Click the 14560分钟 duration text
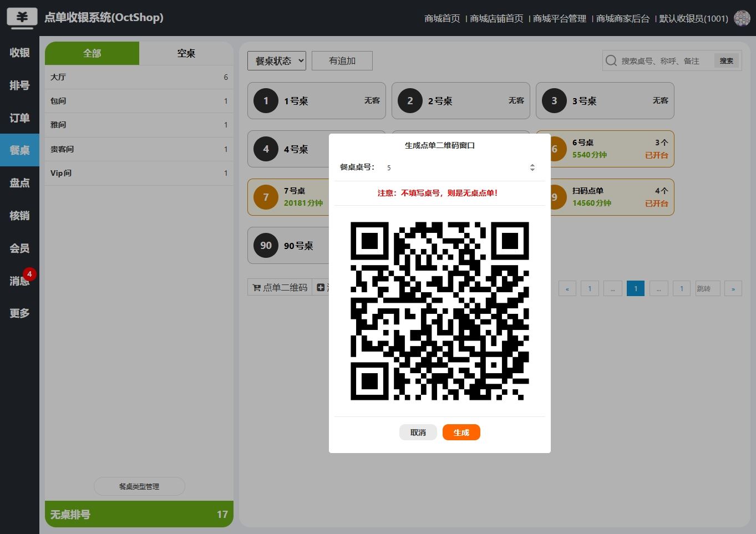This screenshot has height=534, width=756. pyautogui.click(x=592, y=203)
